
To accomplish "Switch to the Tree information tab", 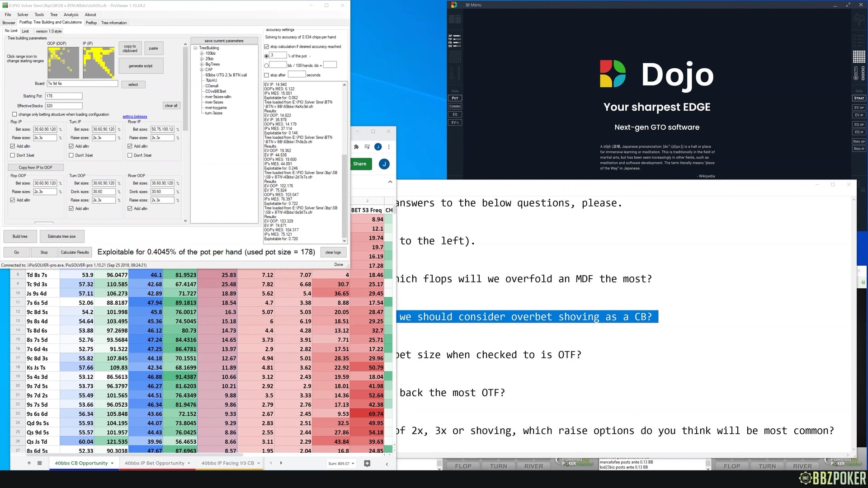I will pos(114,23).
